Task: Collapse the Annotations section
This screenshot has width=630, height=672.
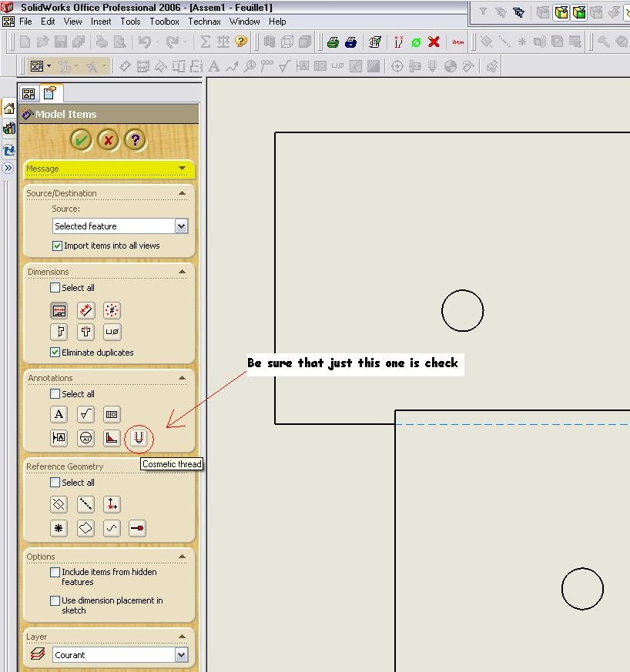Action: pos(183,378)
